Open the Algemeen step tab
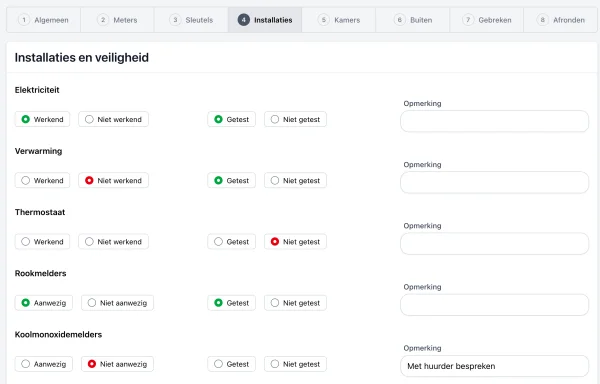This screenshot has width=600, height=384. click(43, 20)
